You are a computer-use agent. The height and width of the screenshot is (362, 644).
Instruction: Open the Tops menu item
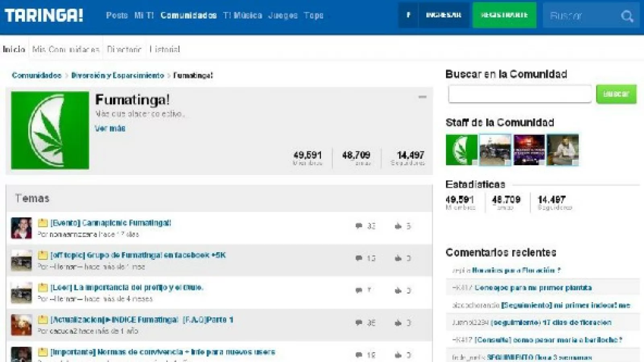tap(314, 15)
